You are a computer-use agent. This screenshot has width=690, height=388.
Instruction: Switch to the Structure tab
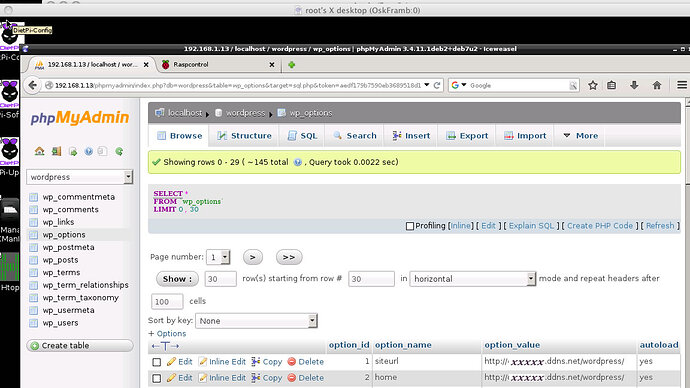(x=244, y=135)
